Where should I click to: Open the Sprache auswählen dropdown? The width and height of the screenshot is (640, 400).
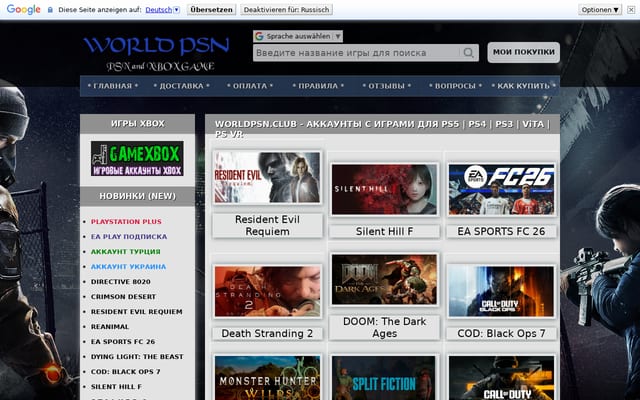[298, 36]
